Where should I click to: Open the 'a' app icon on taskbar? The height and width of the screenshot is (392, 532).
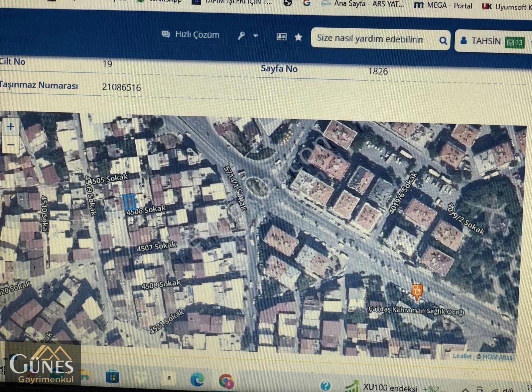click(x=169, y=378)
